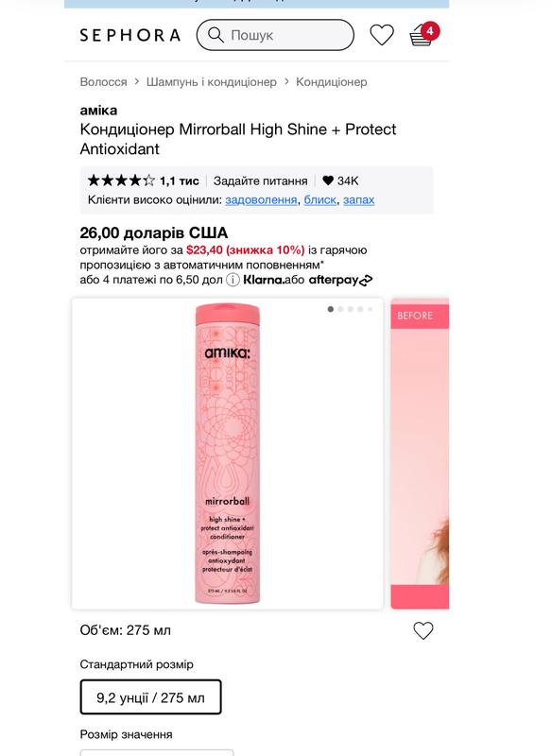Open the Шампунь і кондиціонер breadcrumb
552x756 pixels.
(x=211, y=82)
